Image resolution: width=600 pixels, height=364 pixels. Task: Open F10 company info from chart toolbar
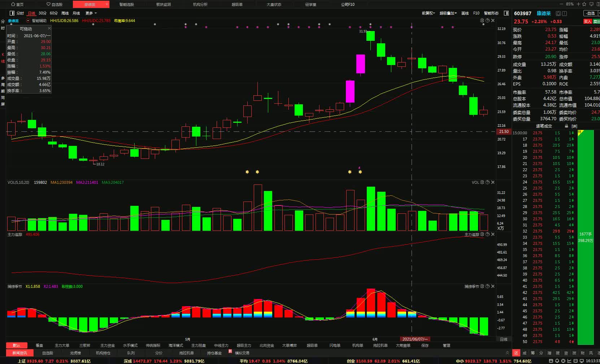tap(476, 13)
